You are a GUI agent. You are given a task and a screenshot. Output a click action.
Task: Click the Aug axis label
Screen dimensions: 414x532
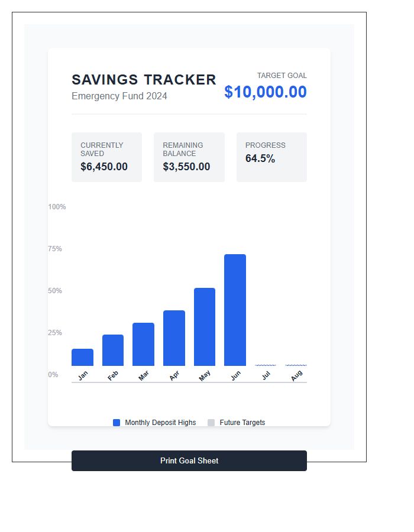296,375
